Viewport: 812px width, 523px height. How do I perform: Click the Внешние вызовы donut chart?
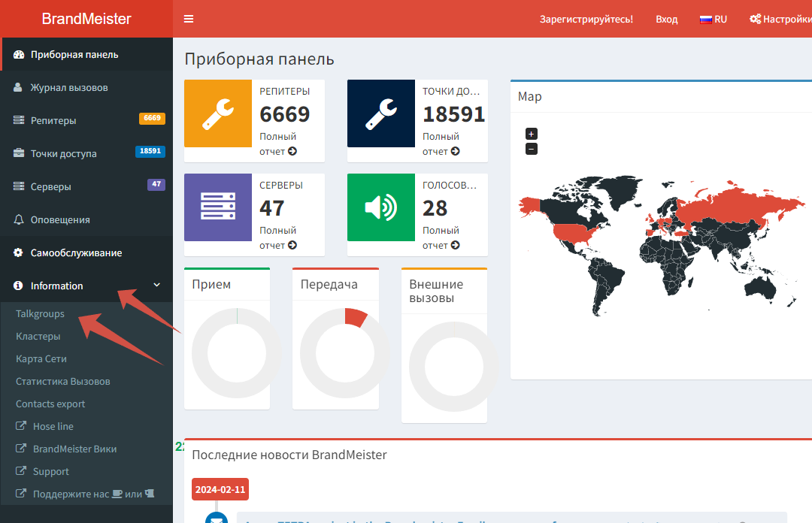(453, 367)
